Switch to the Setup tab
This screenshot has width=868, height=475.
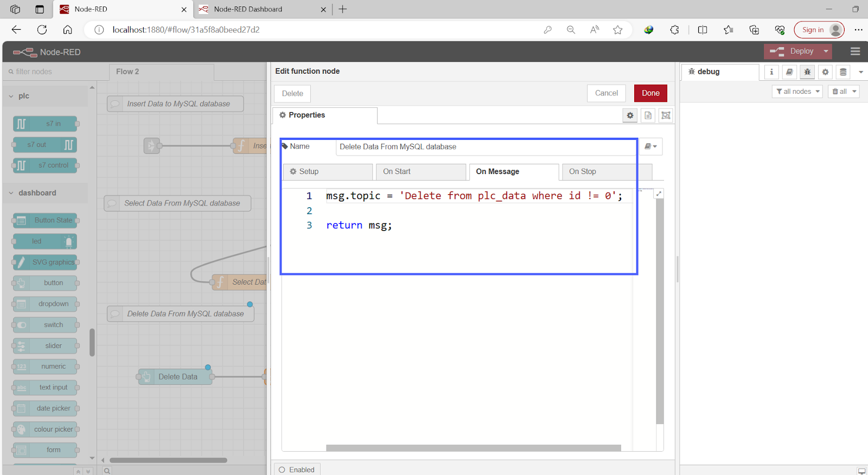coord(328,172)
